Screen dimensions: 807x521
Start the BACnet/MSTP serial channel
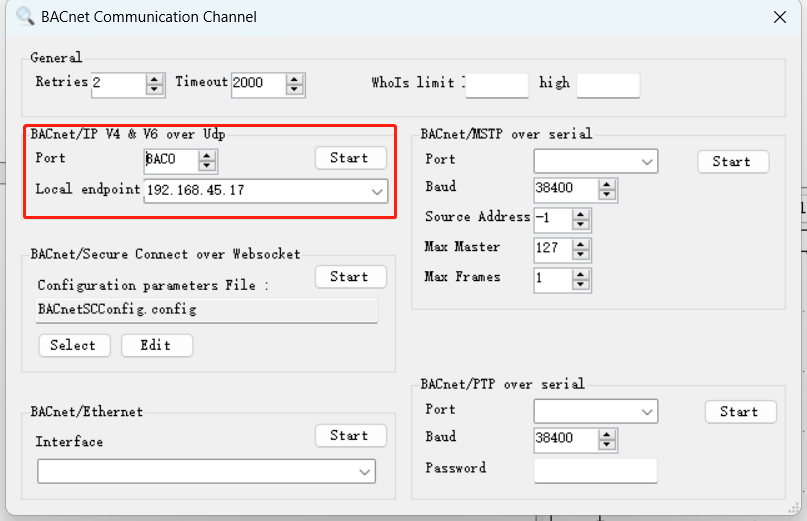732,162
